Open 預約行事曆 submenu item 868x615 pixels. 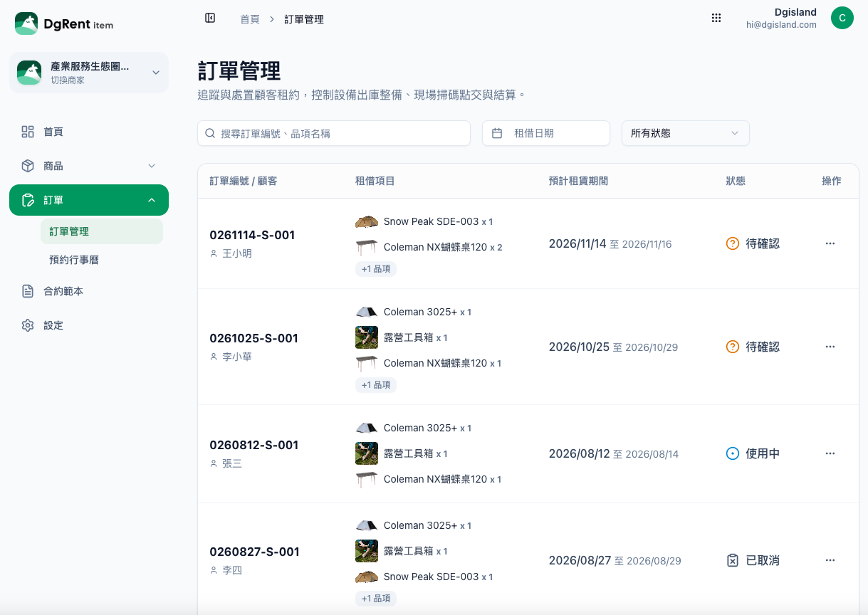coord(102,260)
